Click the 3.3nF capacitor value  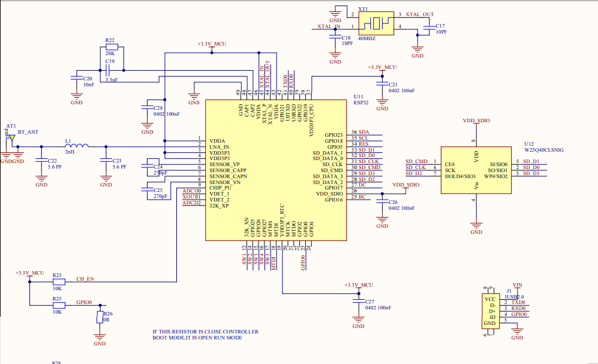pos(112,80)
